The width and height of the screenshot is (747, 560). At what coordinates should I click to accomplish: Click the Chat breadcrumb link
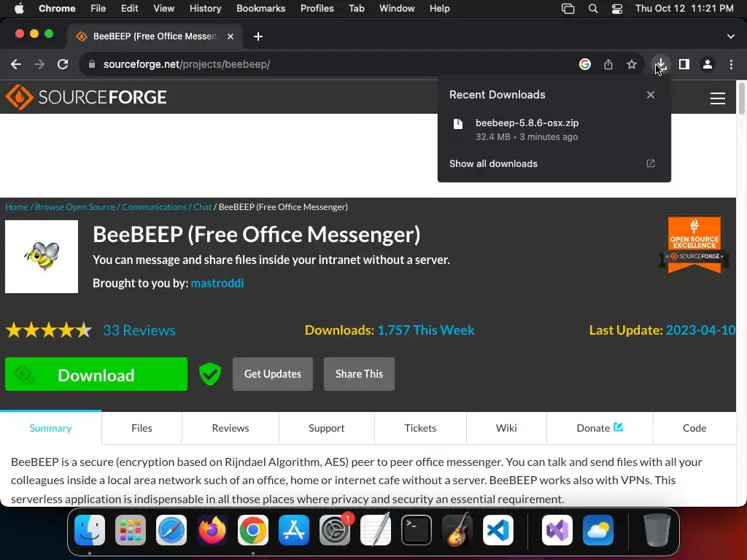coord(202,207)
